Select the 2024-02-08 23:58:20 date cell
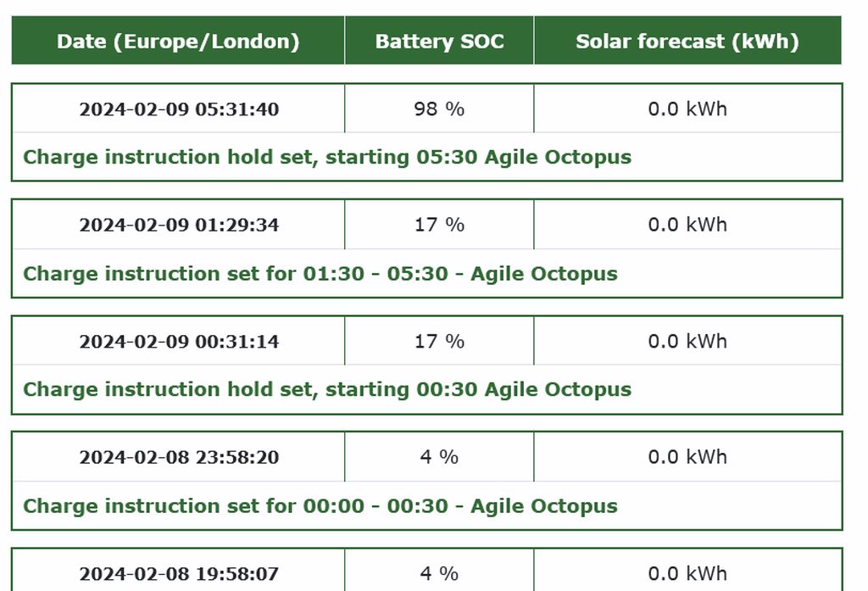Image resolution: width=868 pixels, height=591 pixels. tap(179, 458)
